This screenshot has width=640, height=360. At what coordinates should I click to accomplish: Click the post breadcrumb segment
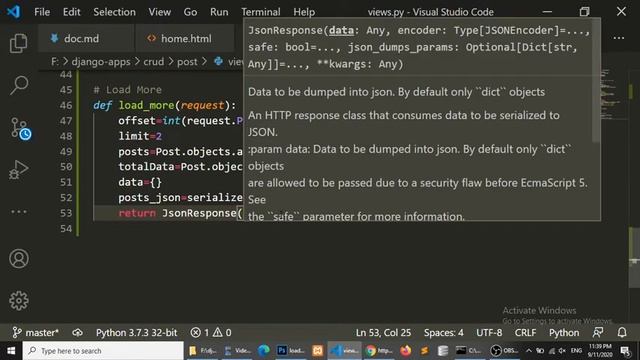click(187, 62)
